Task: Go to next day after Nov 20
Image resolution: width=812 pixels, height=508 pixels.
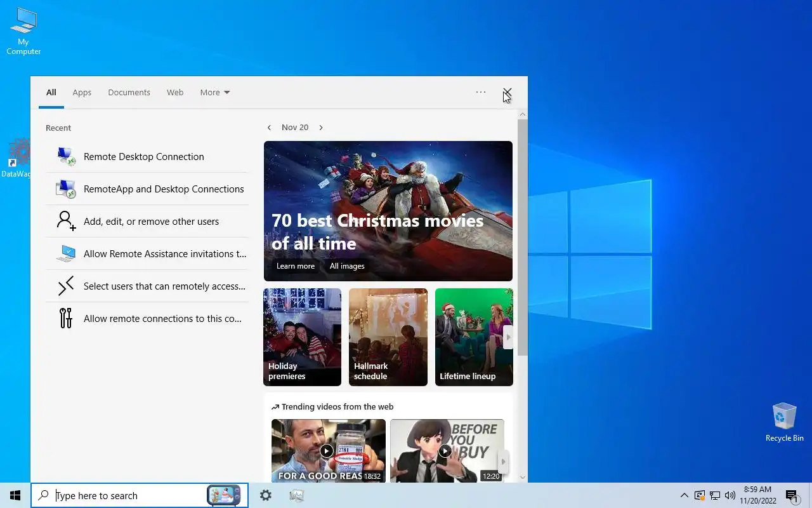Action: pyautogui.click(x=321, y=128)
